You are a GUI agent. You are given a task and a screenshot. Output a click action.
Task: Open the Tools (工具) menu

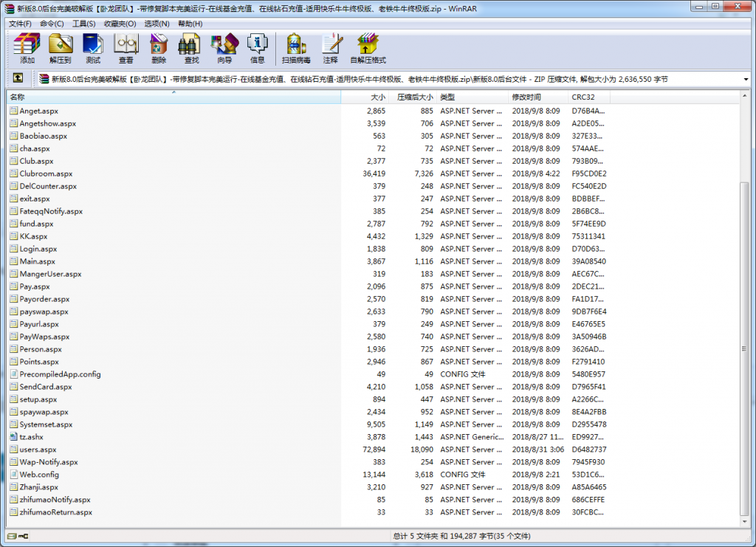pyautogui.click(x=83, y=24)
